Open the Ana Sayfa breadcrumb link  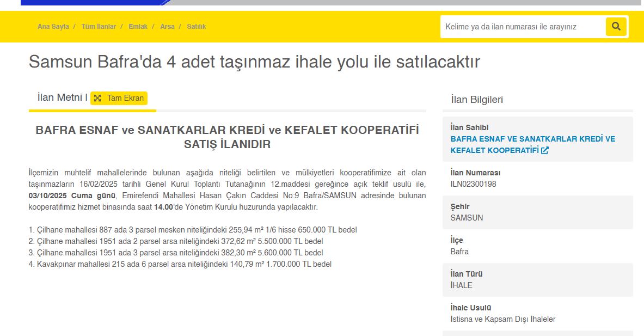pos(53,26)
